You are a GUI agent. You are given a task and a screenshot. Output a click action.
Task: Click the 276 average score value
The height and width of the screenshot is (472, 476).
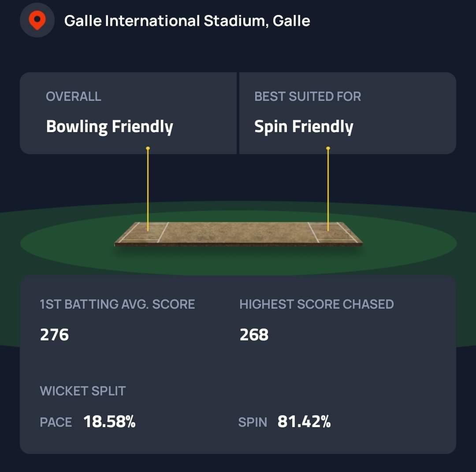pos(55,335)
